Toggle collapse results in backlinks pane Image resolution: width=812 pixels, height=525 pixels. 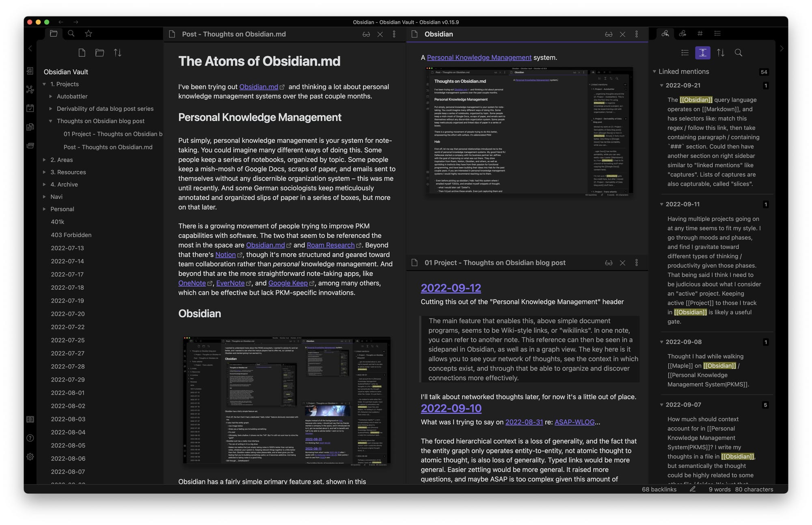click(685, 53)
